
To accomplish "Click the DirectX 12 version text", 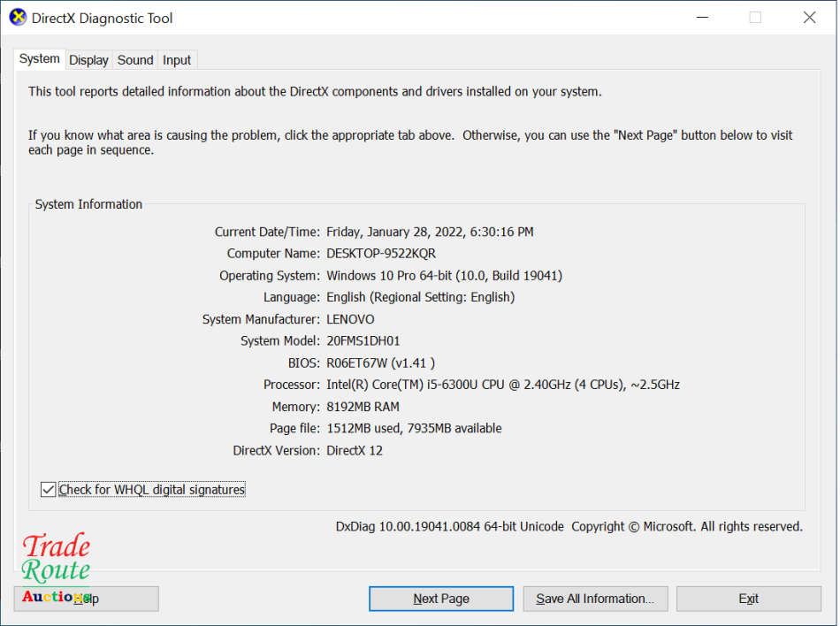I will coord(355,450).
